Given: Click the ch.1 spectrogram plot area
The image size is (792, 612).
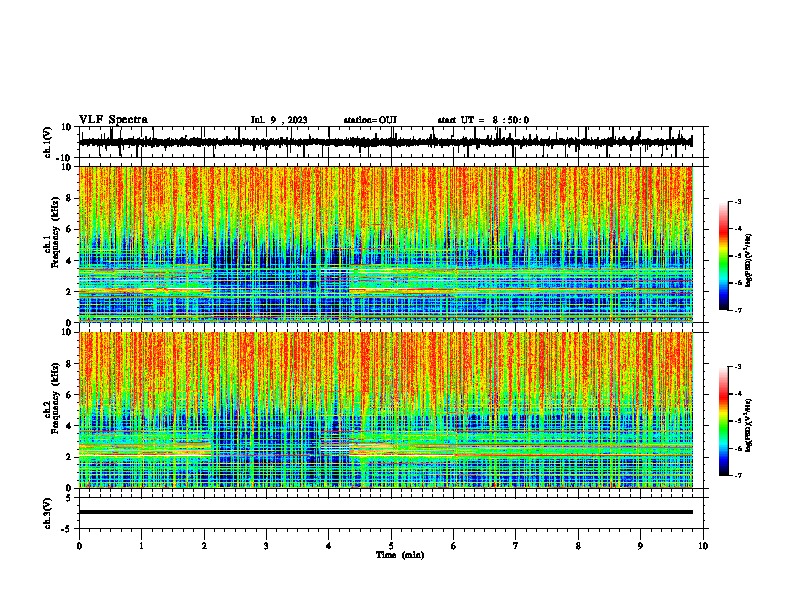Looking at the screenshot, I should pyautogui.click(x=391, y=244).
